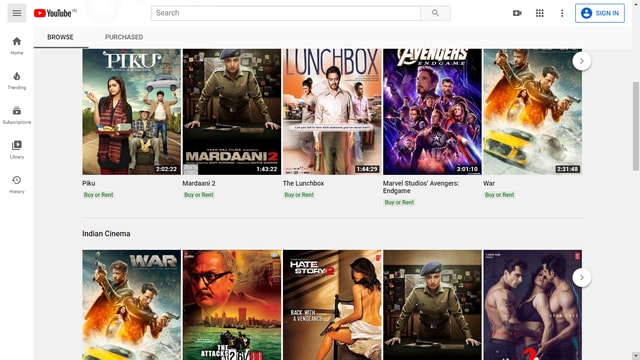Click the Piku title link
640x360 pixels.
point(89,183)
